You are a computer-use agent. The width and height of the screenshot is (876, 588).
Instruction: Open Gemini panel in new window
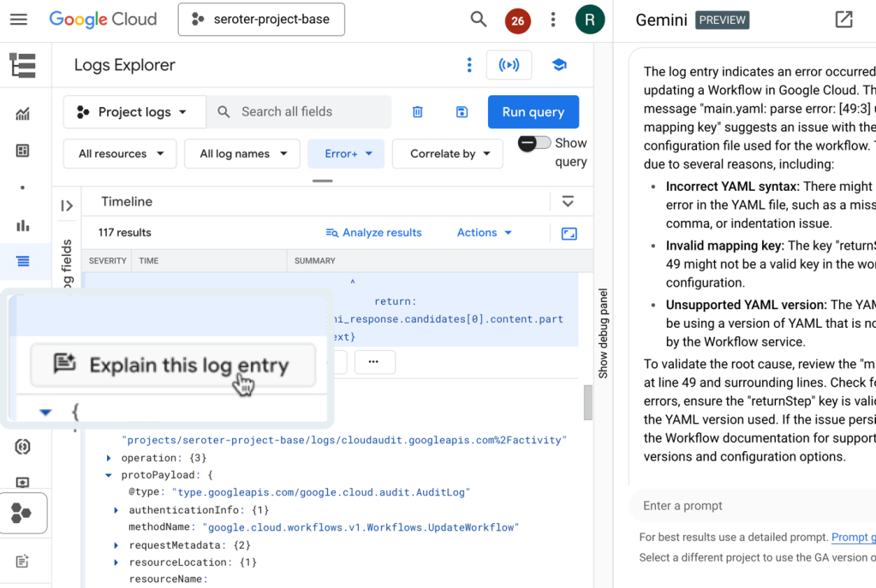(843, 20)
